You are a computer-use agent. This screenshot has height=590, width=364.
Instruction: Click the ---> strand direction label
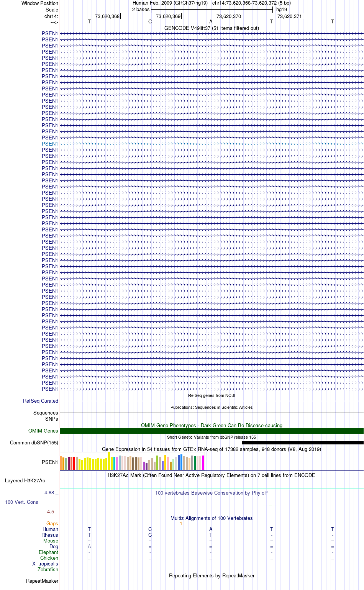click(54, 22)
